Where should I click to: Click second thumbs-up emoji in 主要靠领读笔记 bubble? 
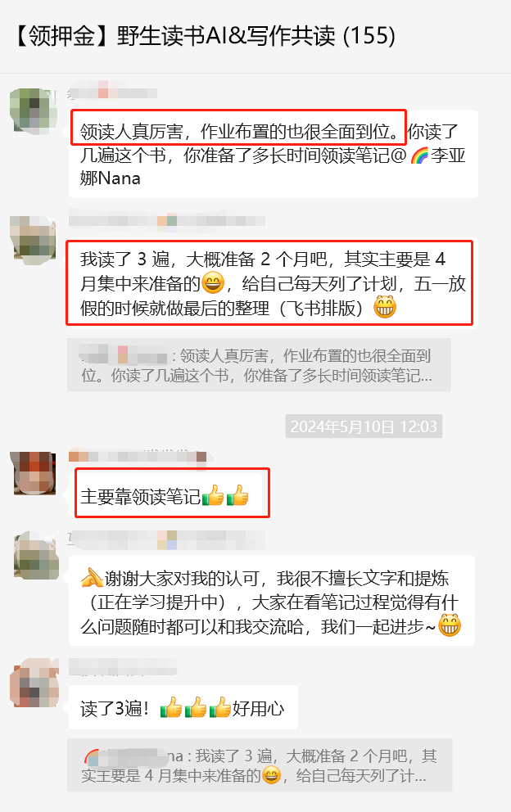[x=237, y=495]
